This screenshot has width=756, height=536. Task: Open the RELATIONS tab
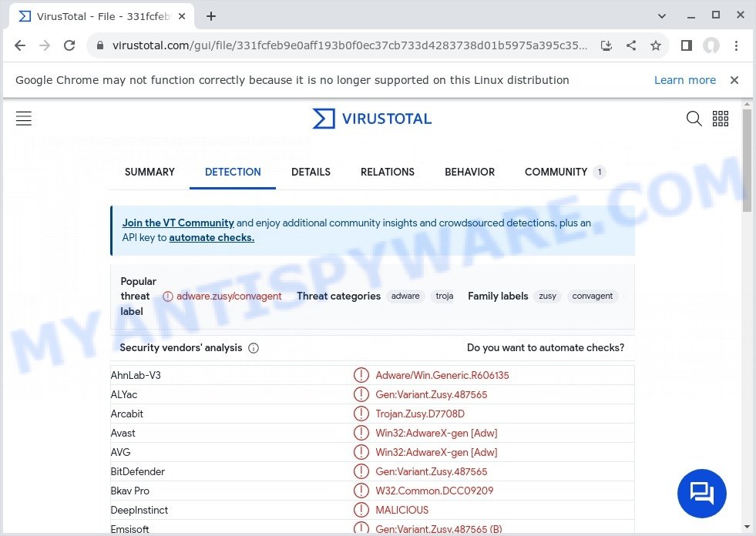coord(388,172)
